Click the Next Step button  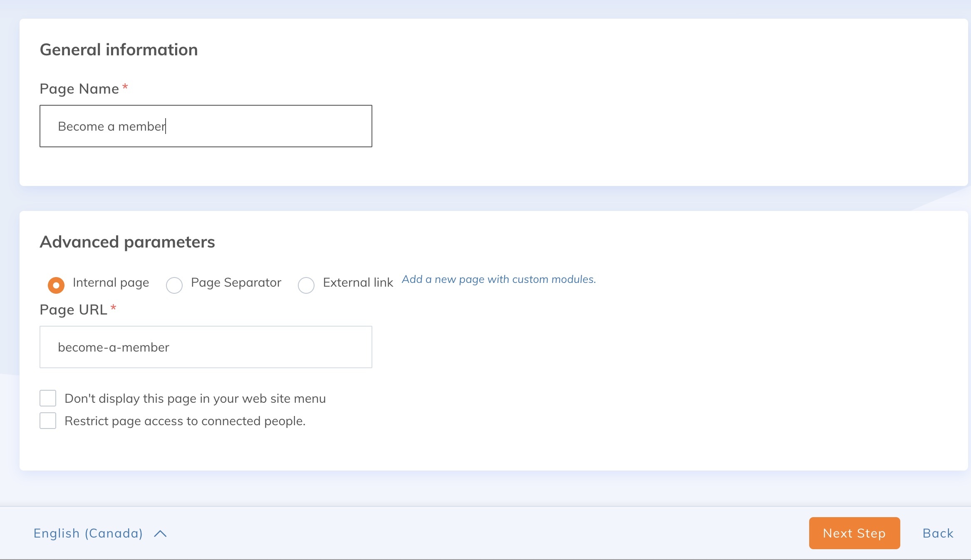[x=854, y=533]
